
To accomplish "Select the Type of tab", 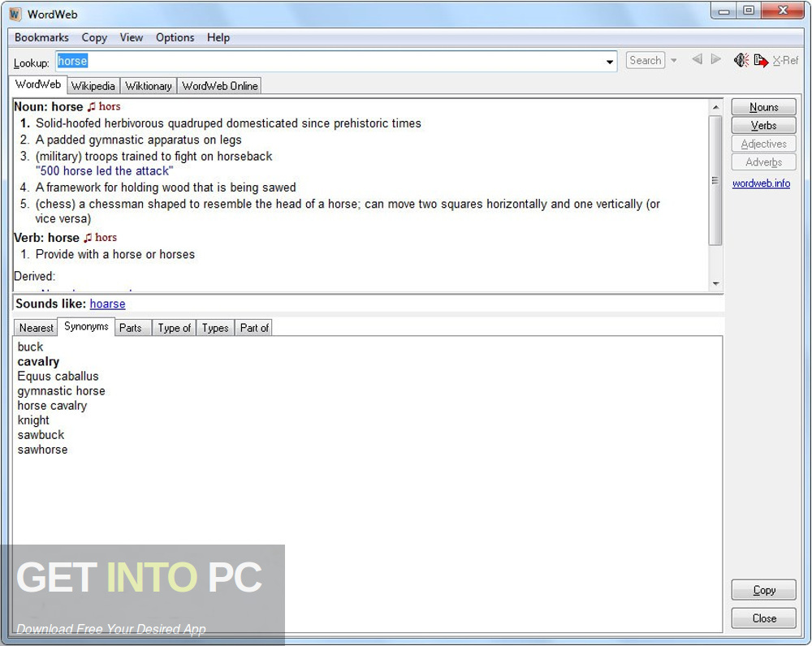I will point(174,328).
